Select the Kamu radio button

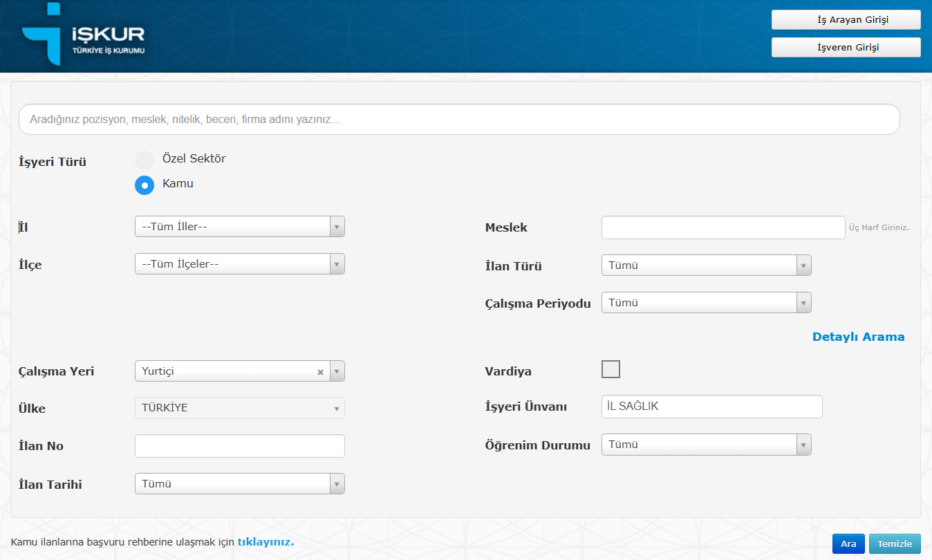[x=145, y=185]
